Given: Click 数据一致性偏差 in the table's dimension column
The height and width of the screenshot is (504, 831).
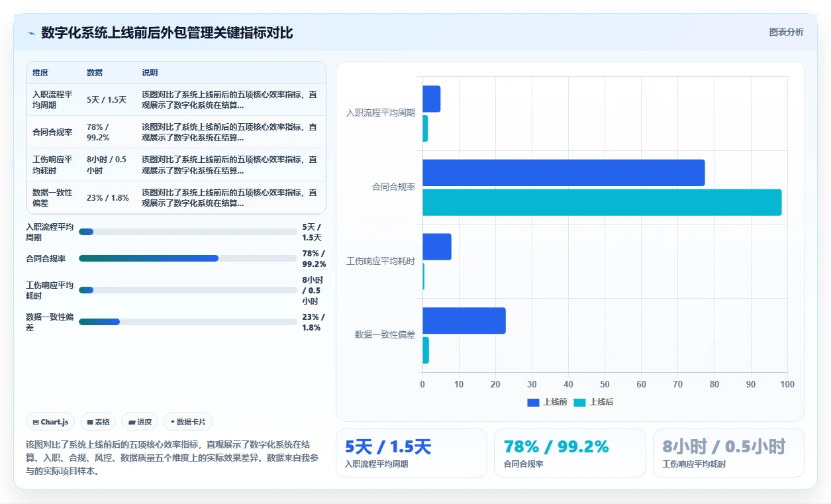Looking at the screenshot, I should point(53,198).
